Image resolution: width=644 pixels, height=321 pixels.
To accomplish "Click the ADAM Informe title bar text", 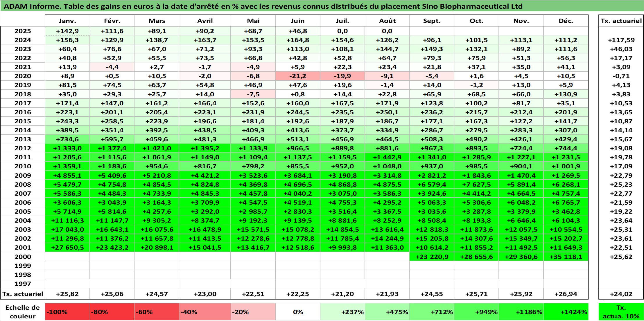I will pyautogui.click(x=263, y=6).
